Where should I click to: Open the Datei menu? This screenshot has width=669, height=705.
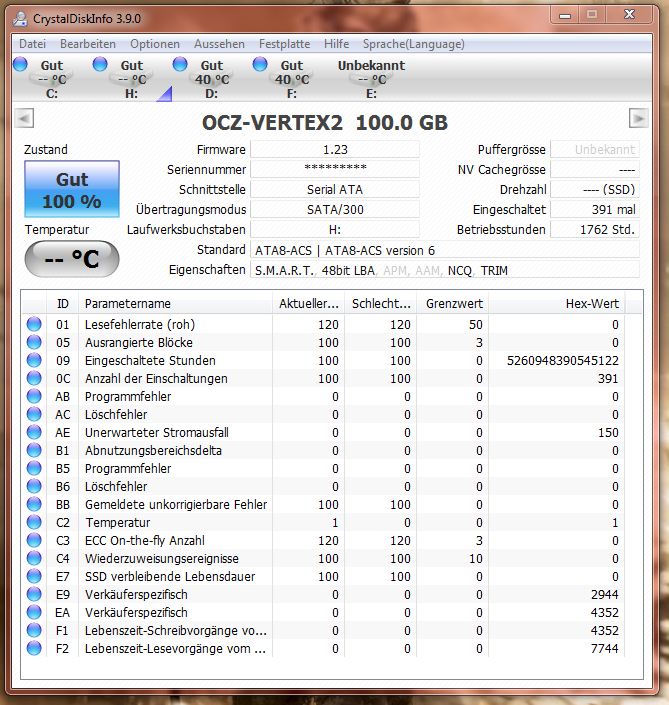pos(32,44)
